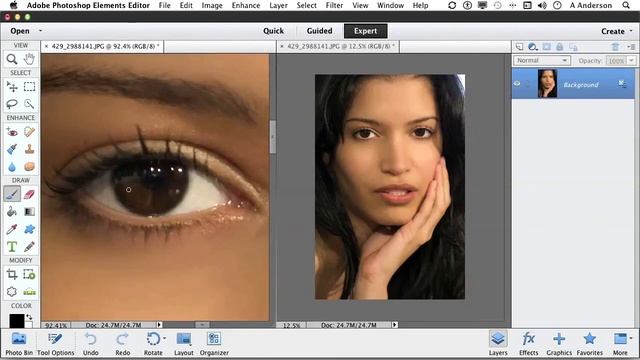
Task: Select the Color Picker eyedropper tool
Action: pos(12,229)
